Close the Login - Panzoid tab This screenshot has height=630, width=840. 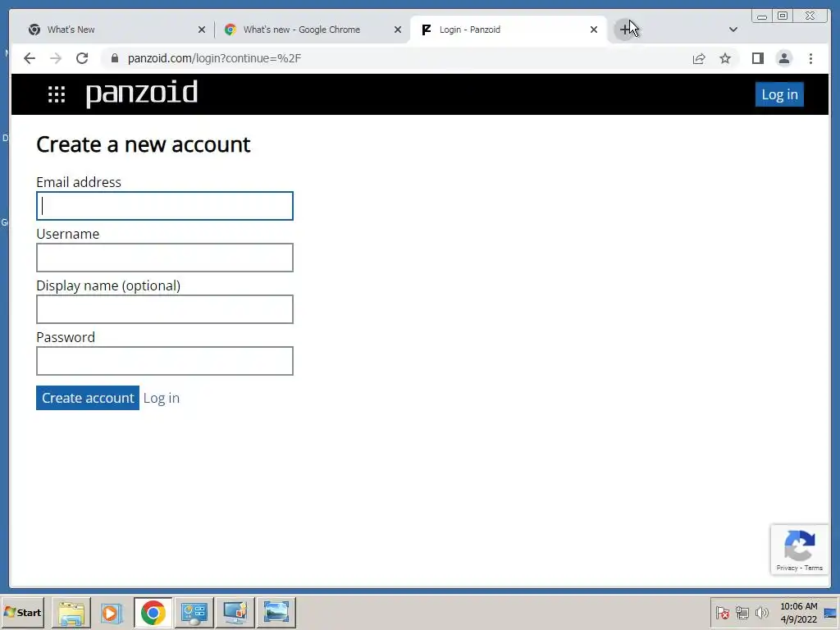[594, 30]
